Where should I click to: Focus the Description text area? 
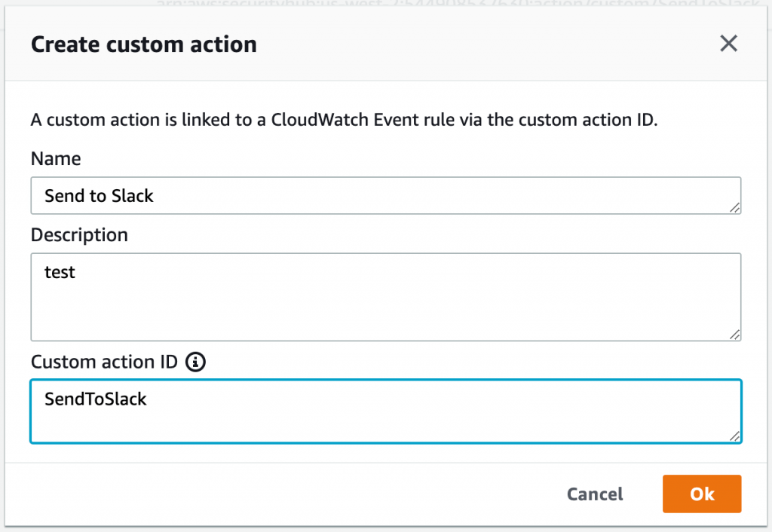(x=385, y=297)
